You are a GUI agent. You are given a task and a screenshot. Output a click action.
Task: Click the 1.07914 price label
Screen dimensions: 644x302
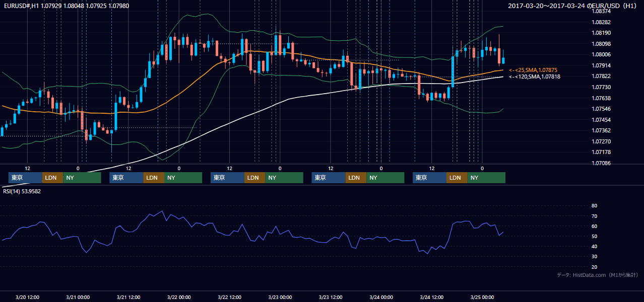click(601, 65)
